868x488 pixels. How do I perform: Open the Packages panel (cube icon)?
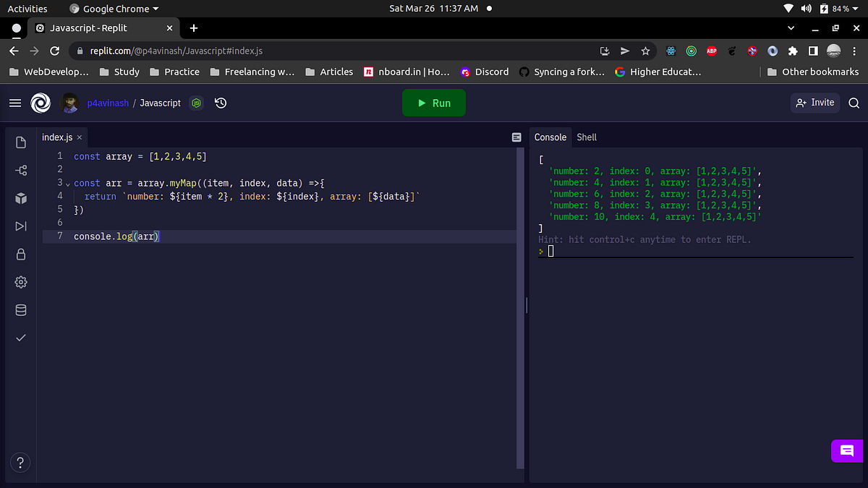20,198
